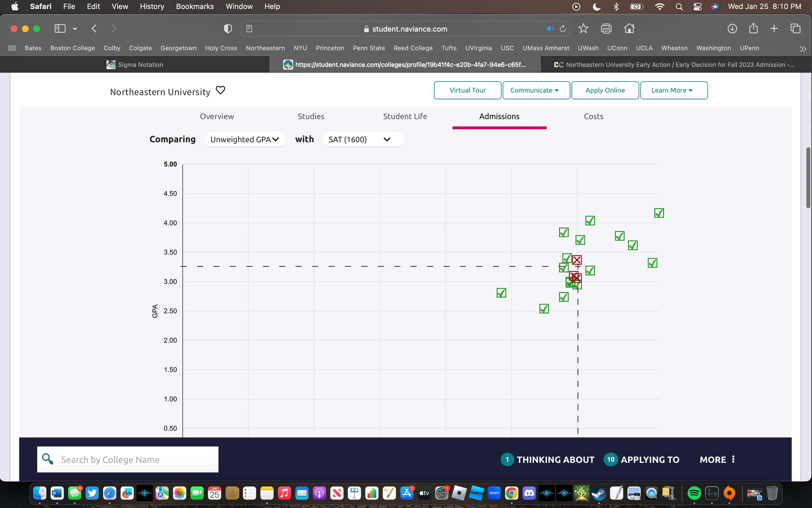Click the leftmost accepted marker near 2.8 GPA
Image resolution: width=812 pixels, height=508 pixels.
tap(501, 293)
